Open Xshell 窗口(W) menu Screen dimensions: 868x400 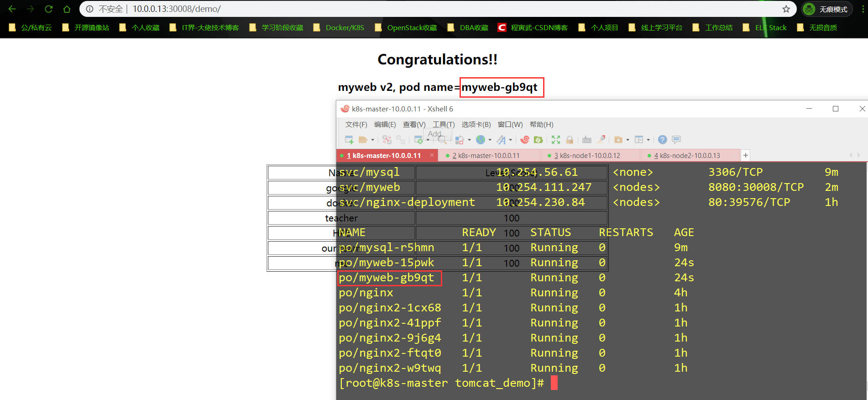pos(510,125)
